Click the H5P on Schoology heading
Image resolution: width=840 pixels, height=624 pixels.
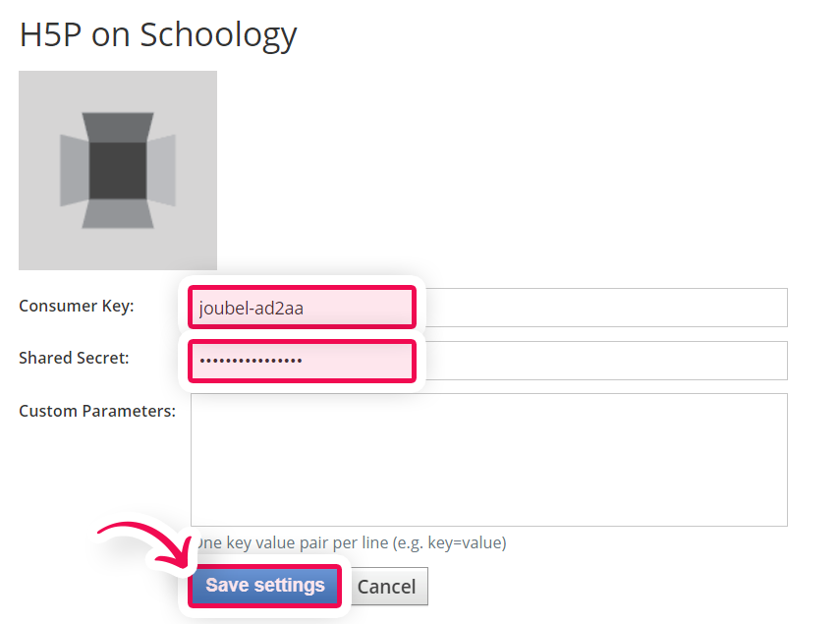tap(158, 35)
